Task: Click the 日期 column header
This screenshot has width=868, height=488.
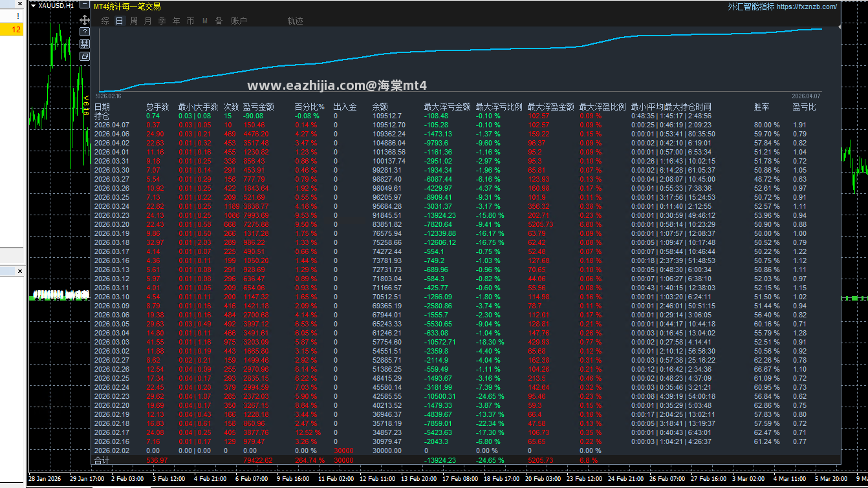Action: click(x=102, y=107)
